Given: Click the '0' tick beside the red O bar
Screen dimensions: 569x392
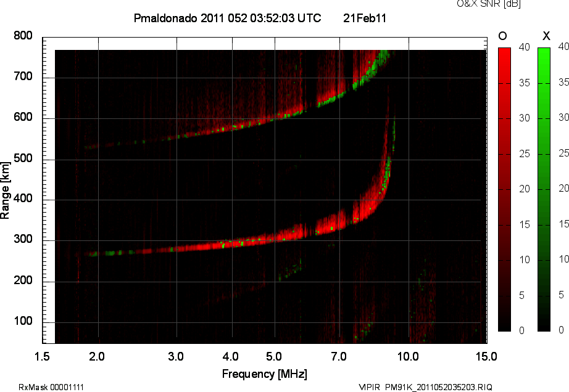Looking at the screenshot, I should click(x=521, y=330).
